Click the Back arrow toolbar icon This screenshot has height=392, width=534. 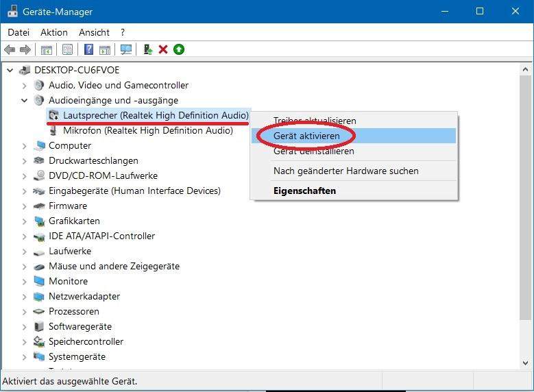point(10,50)
